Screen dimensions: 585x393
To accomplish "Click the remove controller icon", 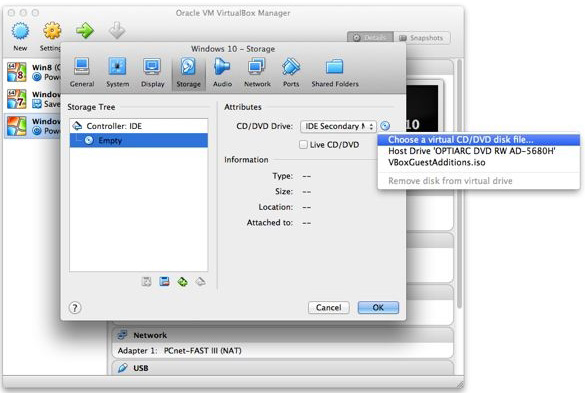I will click(164, 282).
